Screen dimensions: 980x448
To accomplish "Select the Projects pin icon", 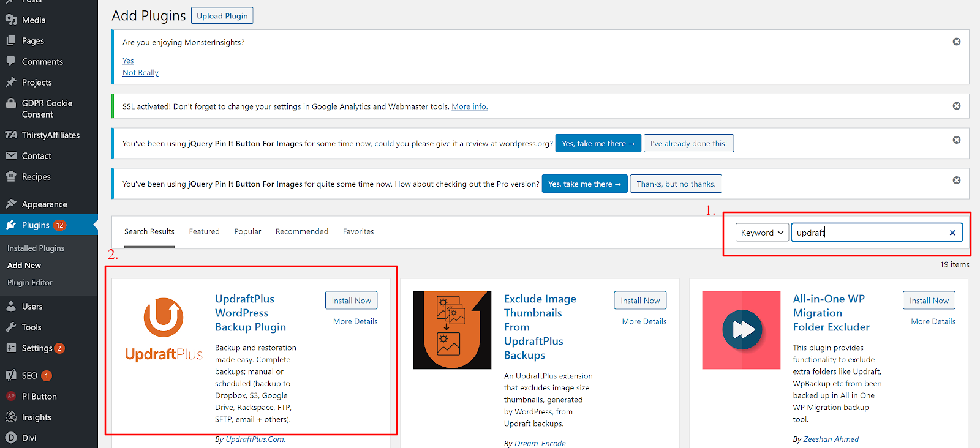I will click(11, 83).
